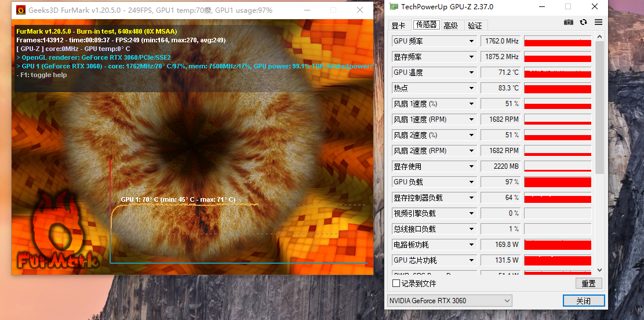
Task: Open the NVIDIA GeForce RTX 3060 device dropdown
Action: pyautogui.click(x=450, y=301)
